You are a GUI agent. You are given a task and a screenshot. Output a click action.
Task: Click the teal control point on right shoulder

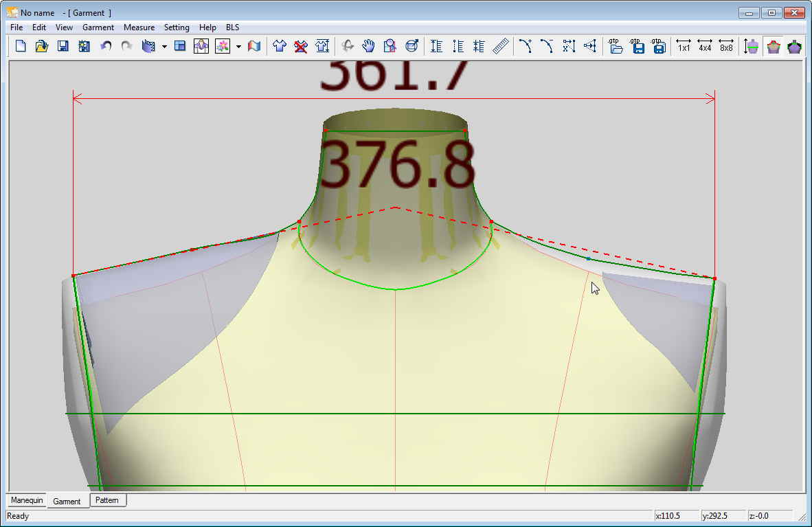click(588, 259)
